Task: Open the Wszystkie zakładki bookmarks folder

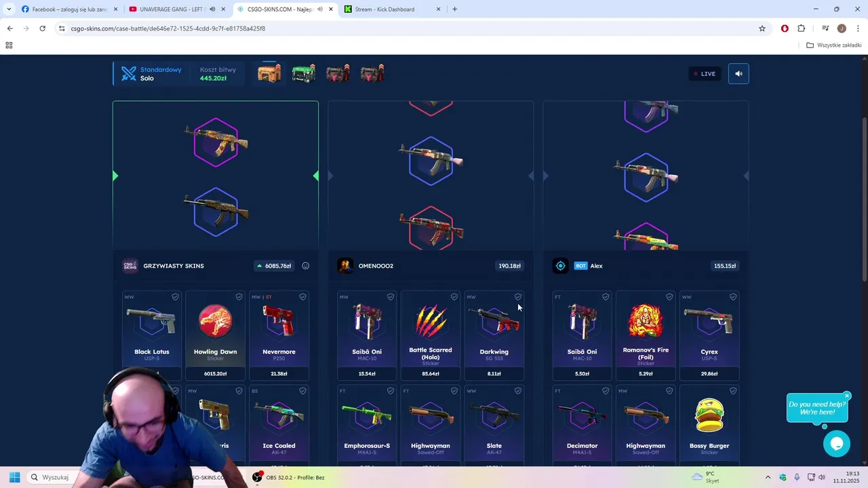Action: 834,45
